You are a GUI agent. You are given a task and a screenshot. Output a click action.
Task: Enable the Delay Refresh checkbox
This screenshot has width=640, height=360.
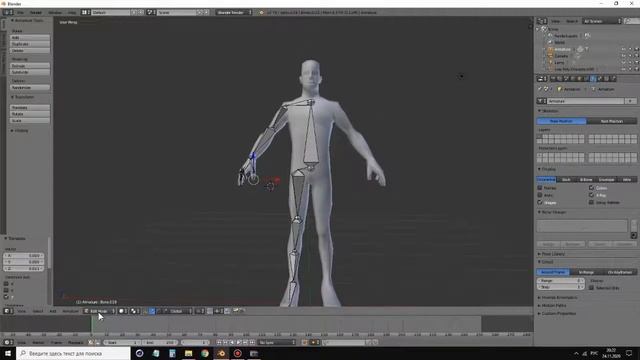pyautogui.click(x=591, y=202)
